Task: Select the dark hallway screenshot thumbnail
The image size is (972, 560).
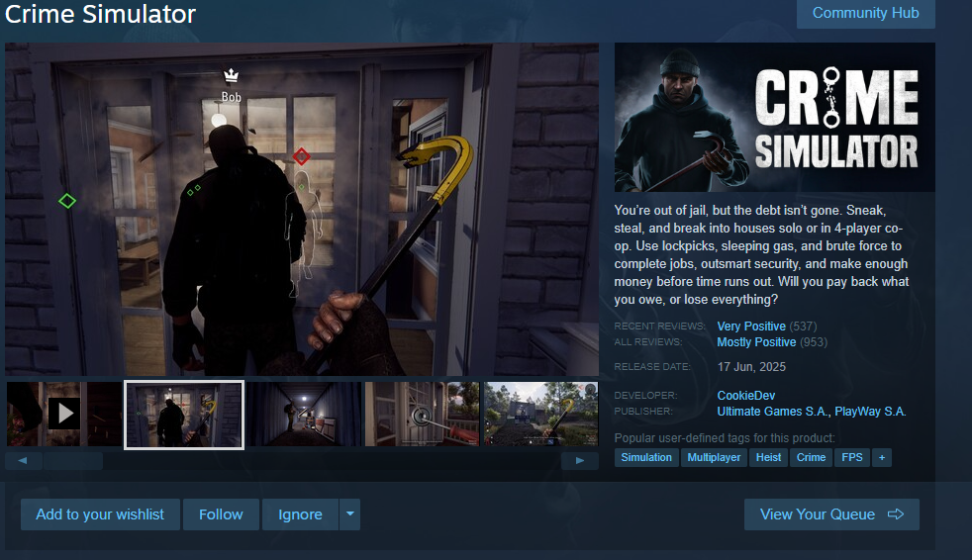Action: pos(304,414)
